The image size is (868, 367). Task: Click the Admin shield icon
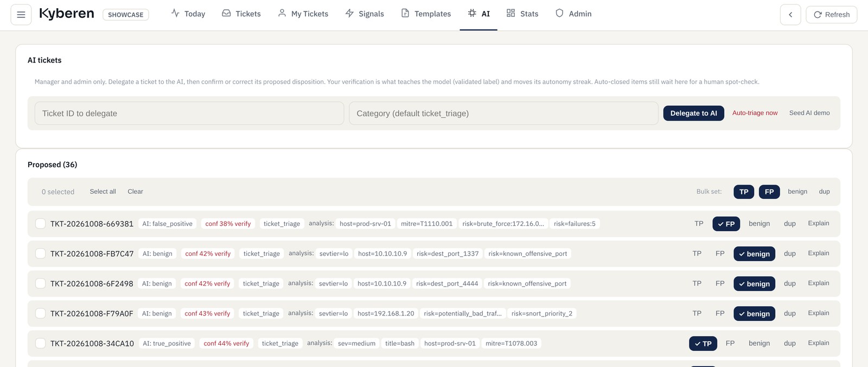(559, 13)
